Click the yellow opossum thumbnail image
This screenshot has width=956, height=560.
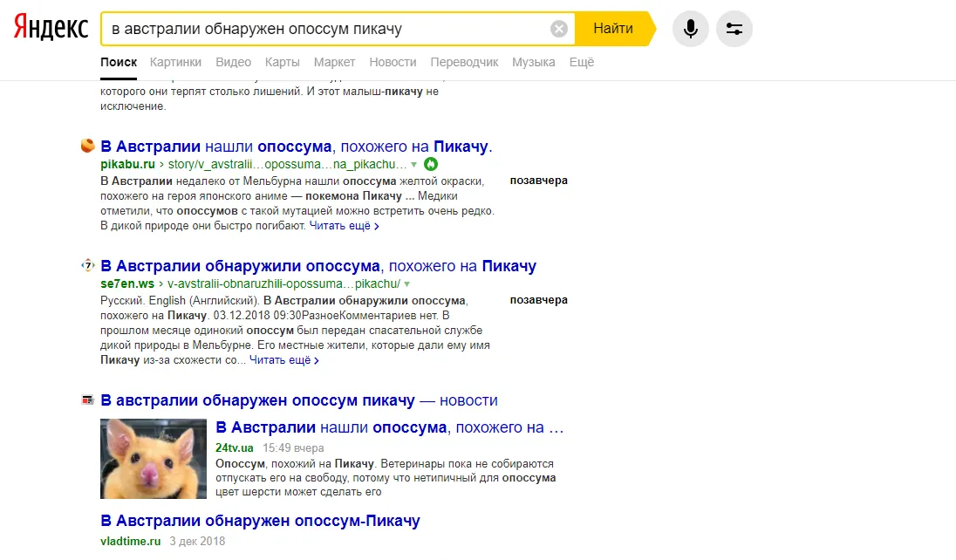(x=154, y=459)
